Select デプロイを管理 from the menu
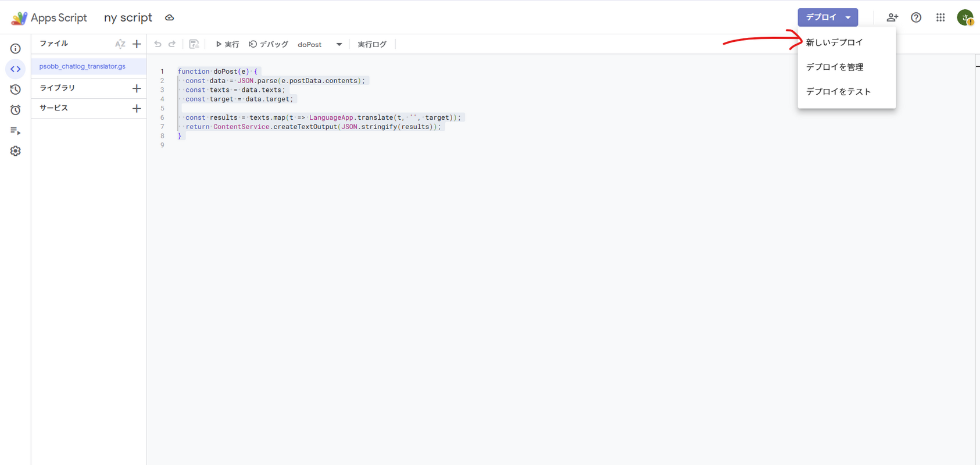Image resolution: width=980 pixels, height=465 pixels. (834, 67)
